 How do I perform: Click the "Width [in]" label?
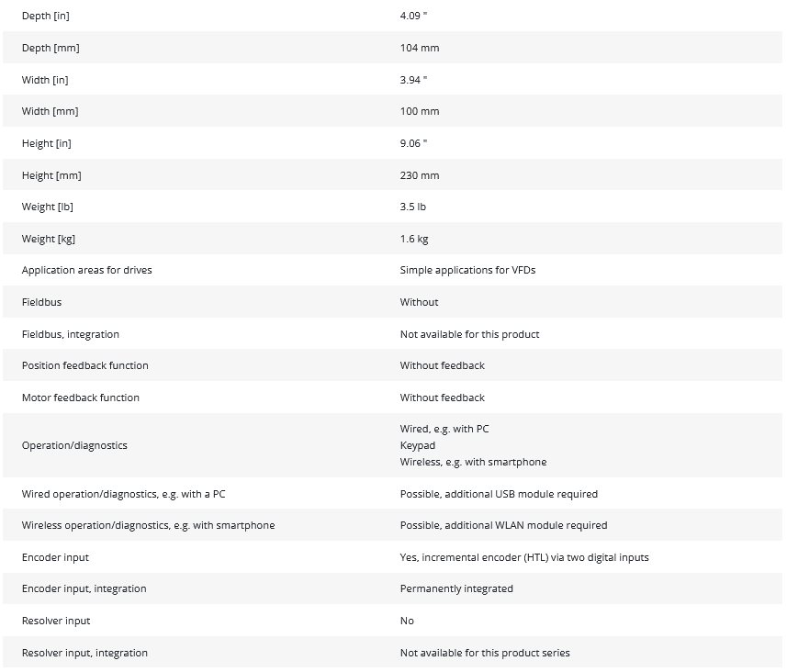45,80
